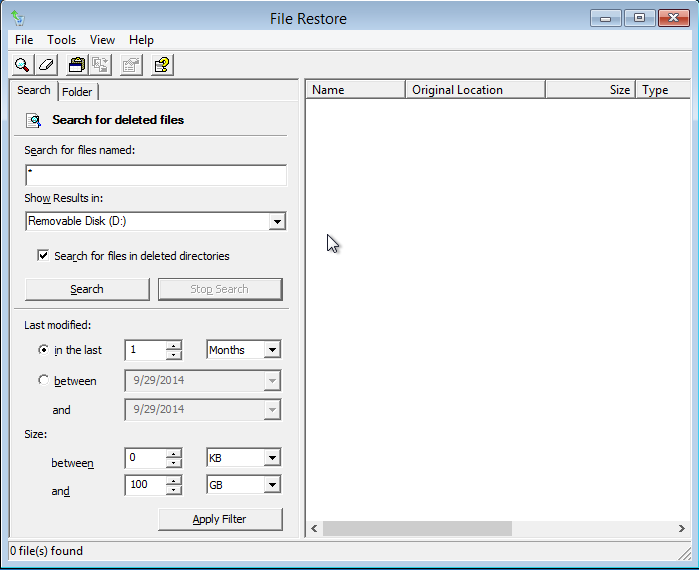Click the Apply Filter button
The width and height of the screenshot is (699, 570).
pyautogui.click(x=220, y=519)
